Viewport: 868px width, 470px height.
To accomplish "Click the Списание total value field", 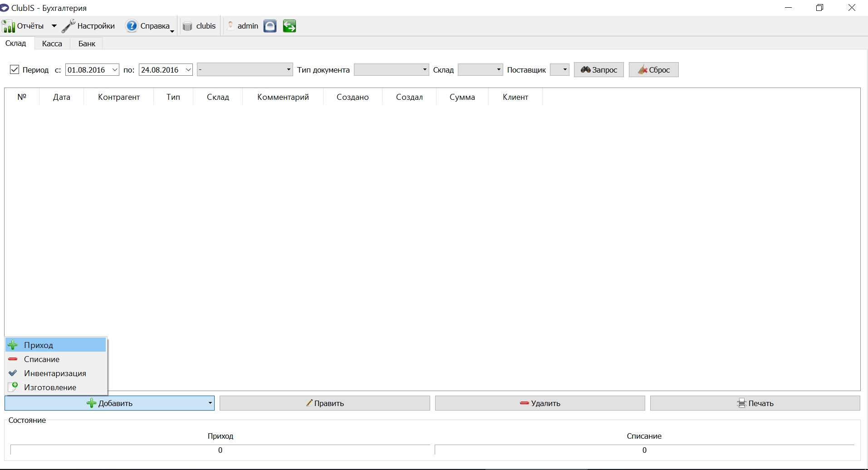I will click(644, 450).
